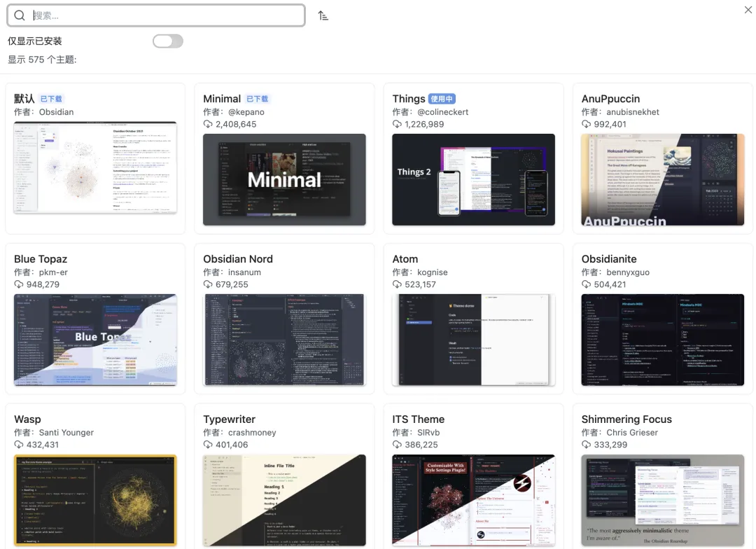756x549 pixels.
Task: Click the AnuPpuccin theme title
Action: [610, 99]
